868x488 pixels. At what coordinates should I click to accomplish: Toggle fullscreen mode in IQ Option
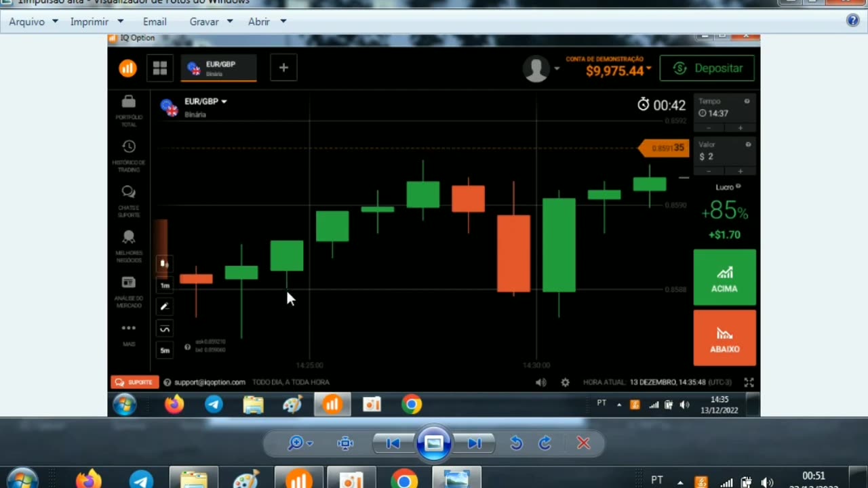749,382
